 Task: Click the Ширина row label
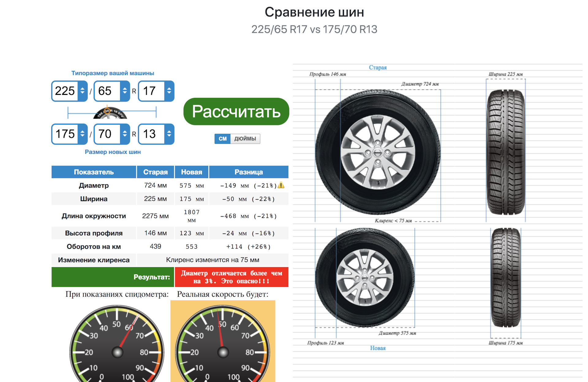click(94, 199)
